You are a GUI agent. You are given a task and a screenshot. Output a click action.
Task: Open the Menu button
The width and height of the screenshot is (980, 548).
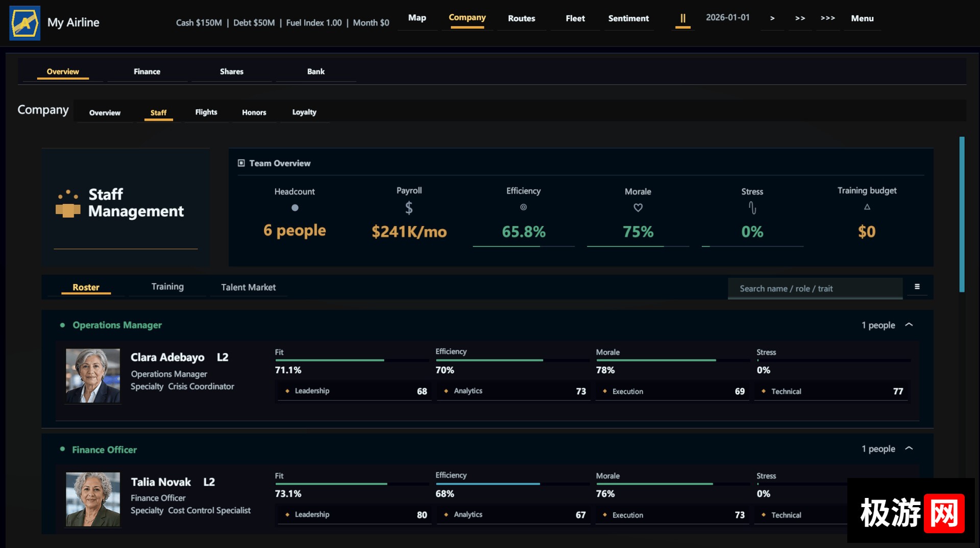862,18
